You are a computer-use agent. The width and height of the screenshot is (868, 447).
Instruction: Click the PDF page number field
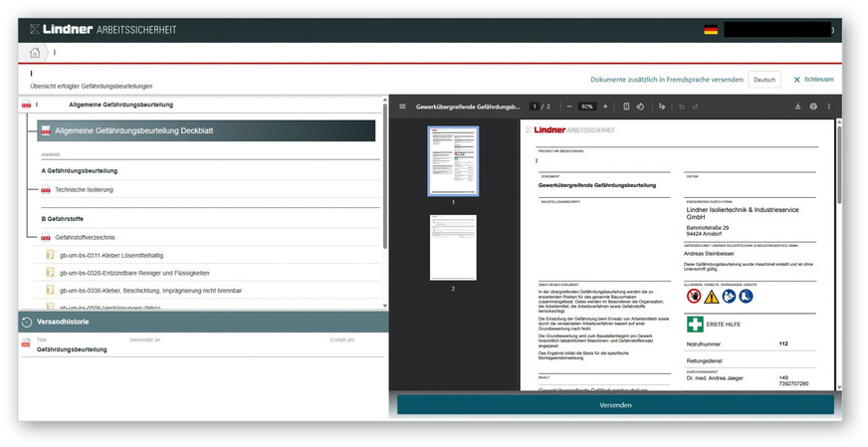click(x=535, y=107)
